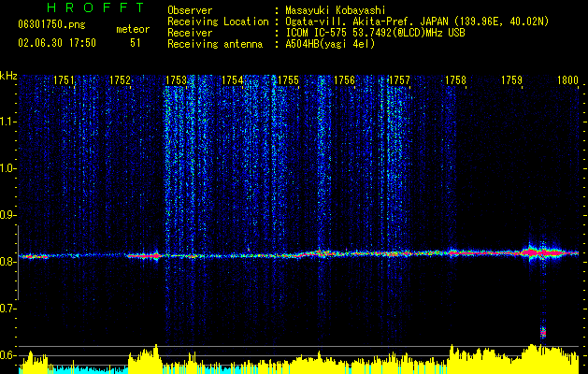Click the red echo segment just before 1751
This screenshot has width=588, height=374.
click(34, 256)
